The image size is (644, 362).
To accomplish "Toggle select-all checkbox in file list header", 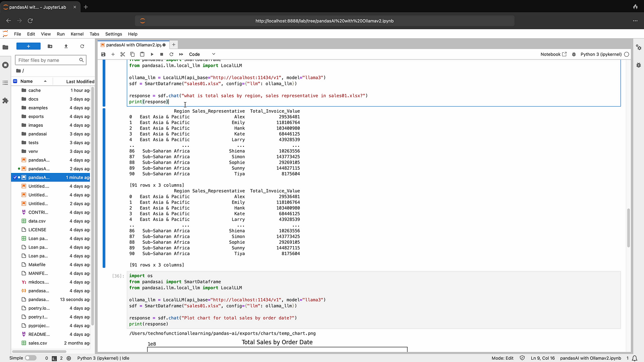I will [15, 81].
